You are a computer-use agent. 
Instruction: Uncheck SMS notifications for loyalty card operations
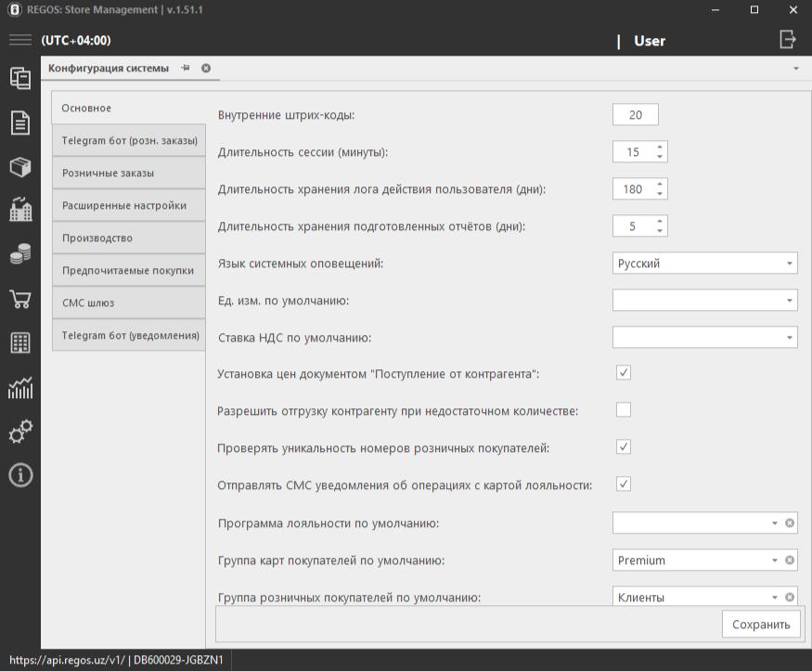point(624,484)
